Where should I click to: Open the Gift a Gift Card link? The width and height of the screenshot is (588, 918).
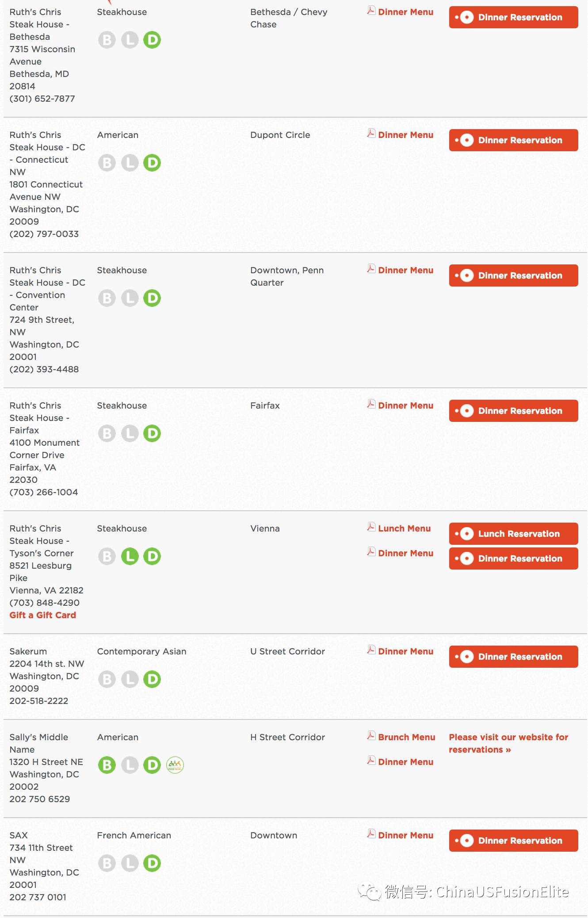click(43, 615)
